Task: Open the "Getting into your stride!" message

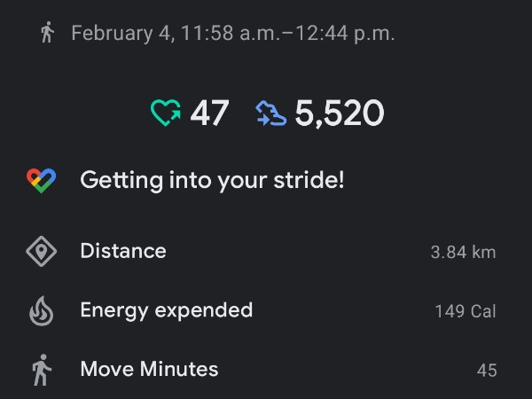Action: click(x=212, y=181)
